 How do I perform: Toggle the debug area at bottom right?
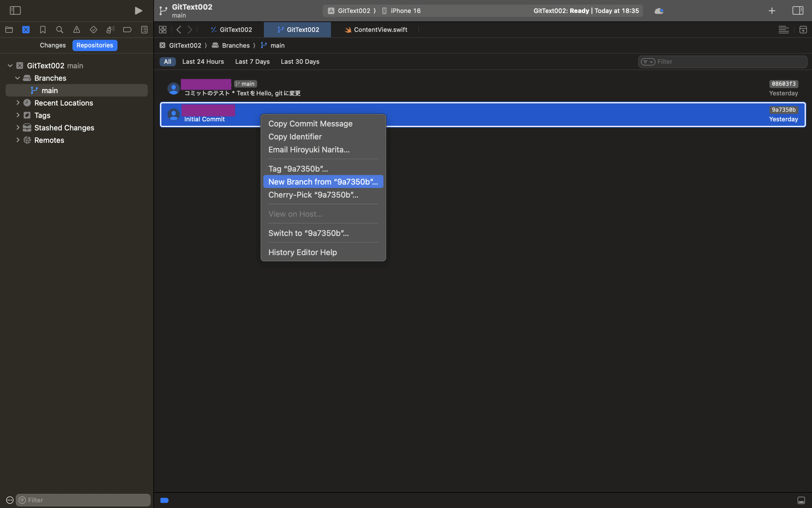coord(801,500)
